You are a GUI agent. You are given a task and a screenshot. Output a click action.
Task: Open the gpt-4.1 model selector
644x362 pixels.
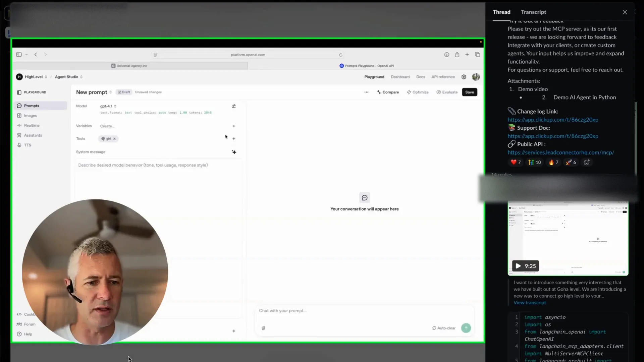click(x=108, y=106)
